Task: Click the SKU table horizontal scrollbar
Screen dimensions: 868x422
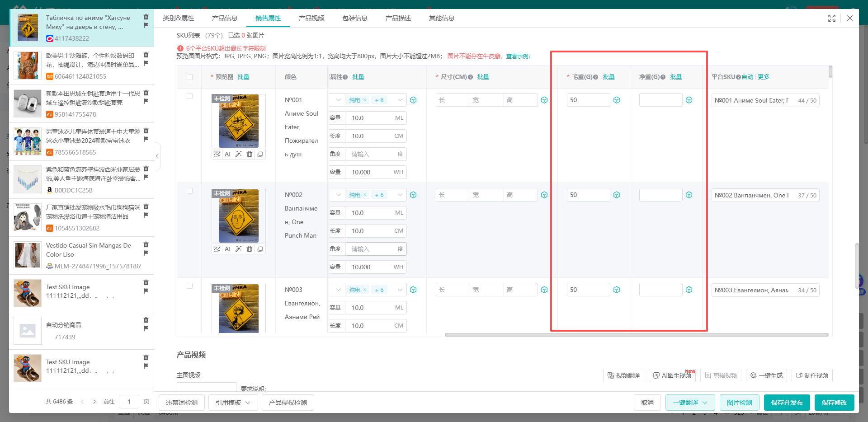Action: point(637,335)
